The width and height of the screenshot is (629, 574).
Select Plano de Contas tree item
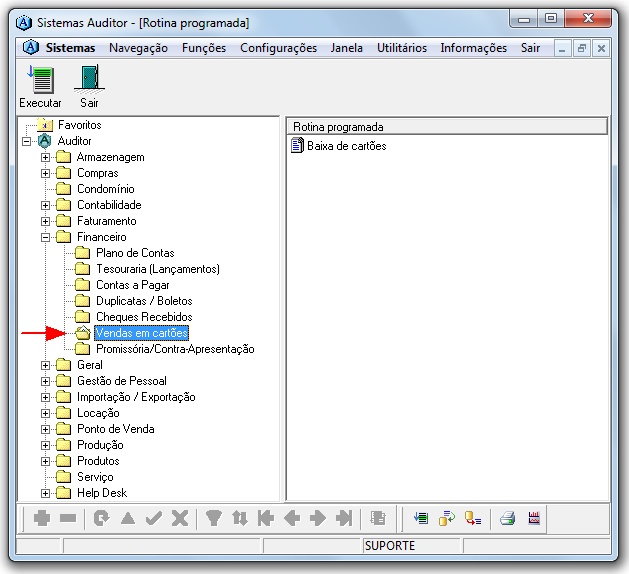click(135, 253)
